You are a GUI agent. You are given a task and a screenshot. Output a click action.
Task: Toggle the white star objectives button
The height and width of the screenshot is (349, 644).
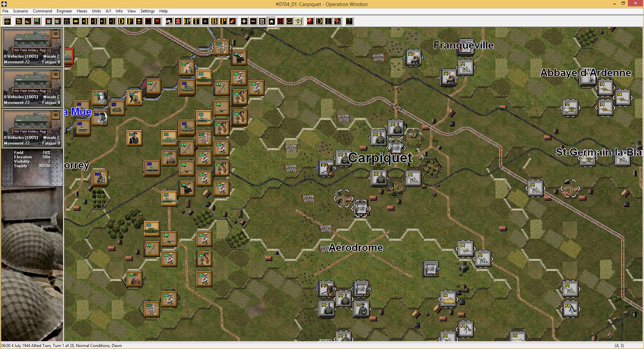[271, 21]
